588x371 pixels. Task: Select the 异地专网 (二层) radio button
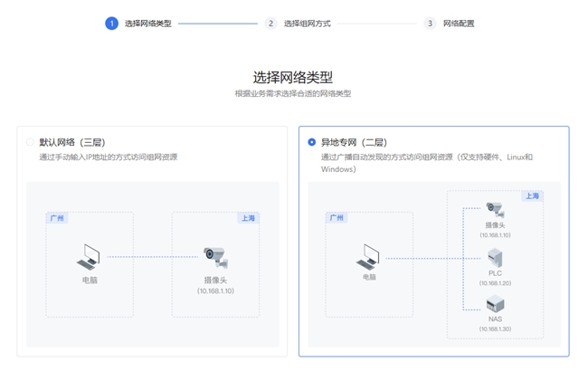[x=312, y=142]
